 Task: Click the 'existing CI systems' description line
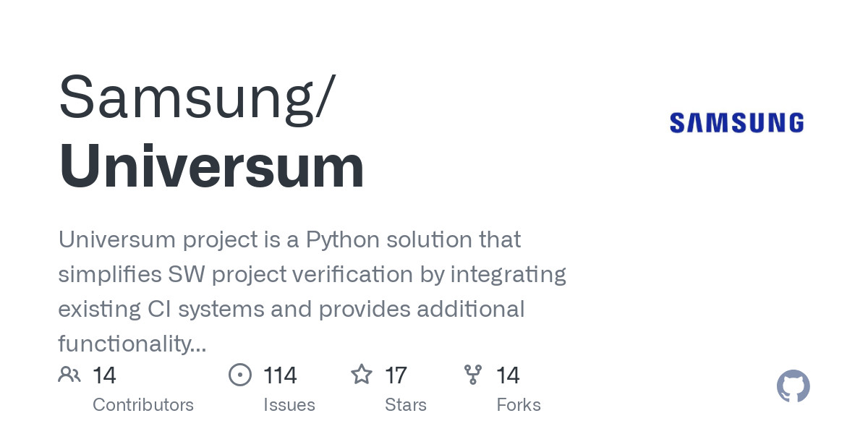291,309
